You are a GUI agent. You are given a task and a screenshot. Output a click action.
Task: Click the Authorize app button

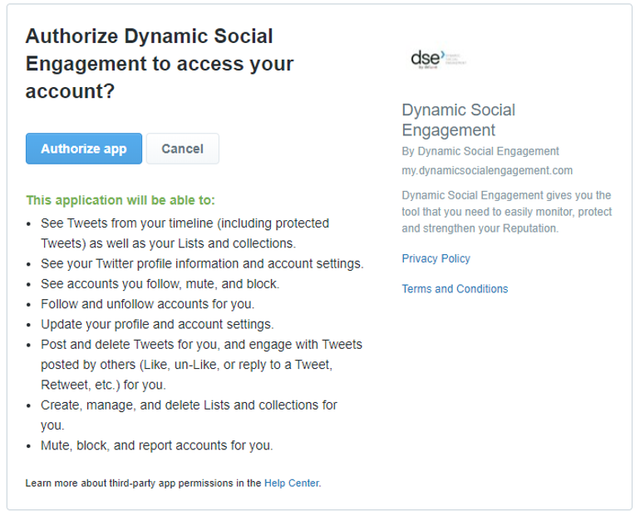pyautogui.click(x=84, y=149)
